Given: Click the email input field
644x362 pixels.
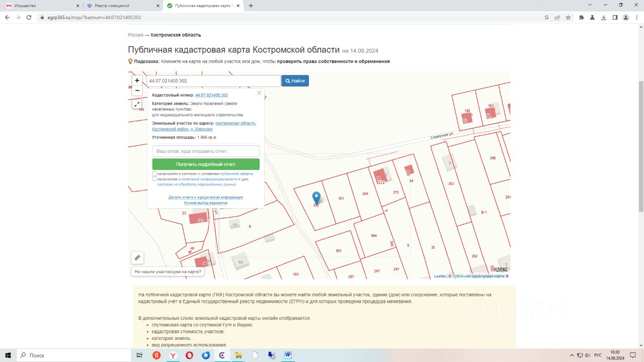Looking at the screenshot, I should (206, 151).
